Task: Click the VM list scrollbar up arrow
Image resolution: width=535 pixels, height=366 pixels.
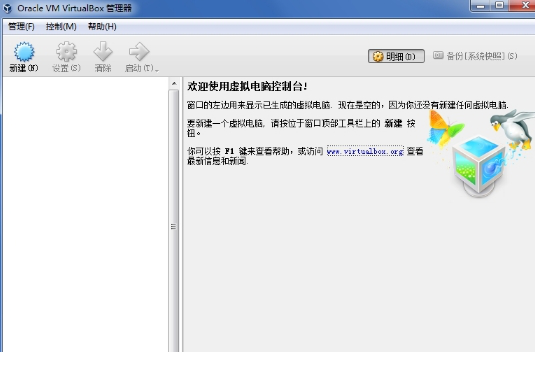Action: point(174,83)
